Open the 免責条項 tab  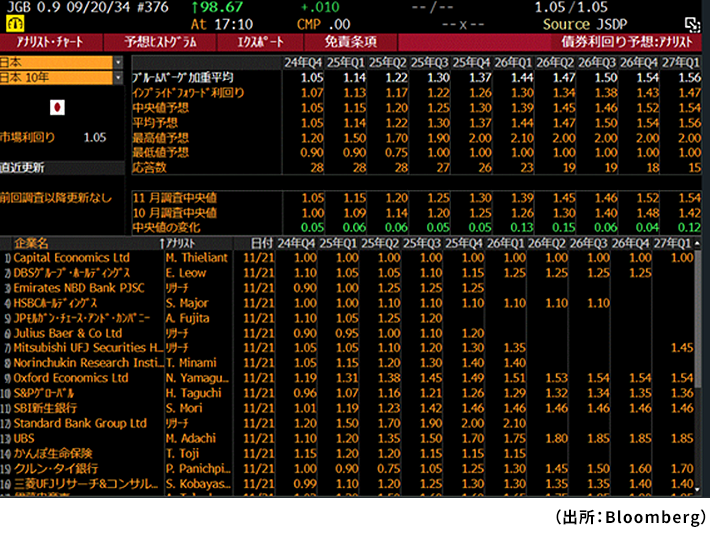[350, 42]
